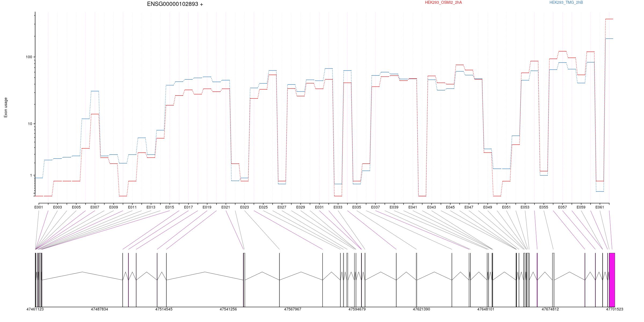Click exon label E035

[357, 207]
